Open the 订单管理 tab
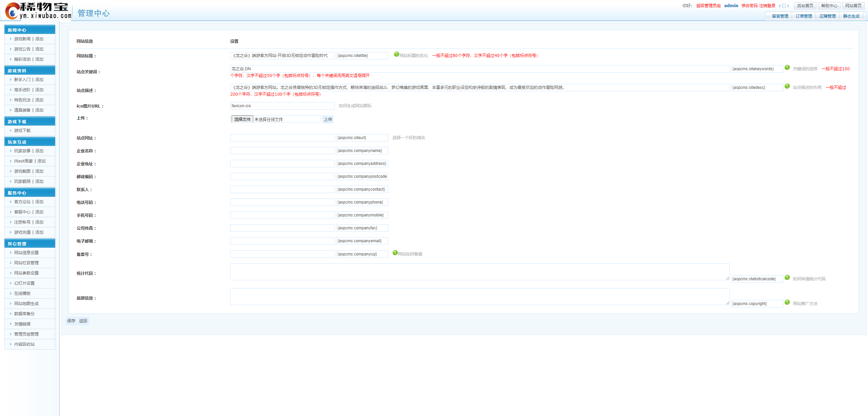 (804, 16)
